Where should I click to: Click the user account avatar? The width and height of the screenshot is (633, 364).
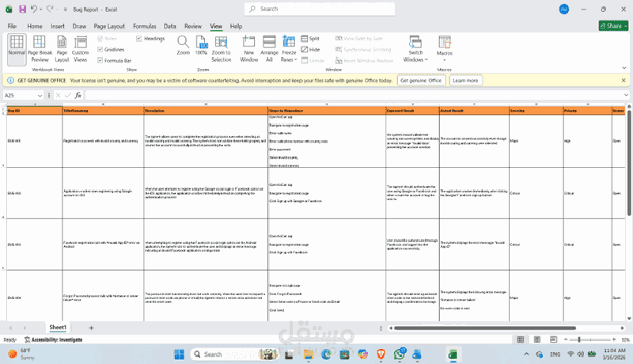pyautogui.click(x=564, y=9)
